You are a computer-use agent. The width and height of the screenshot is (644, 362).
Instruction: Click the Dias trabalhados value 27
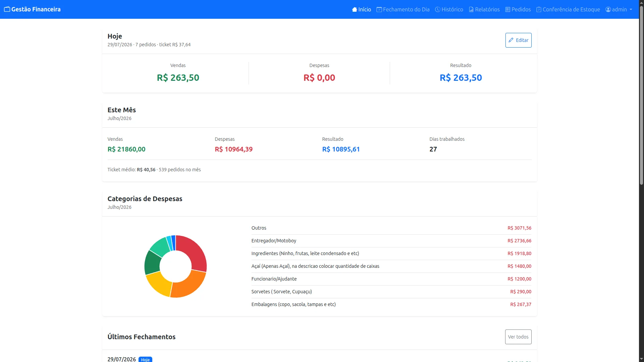click(x=433, y=149)
